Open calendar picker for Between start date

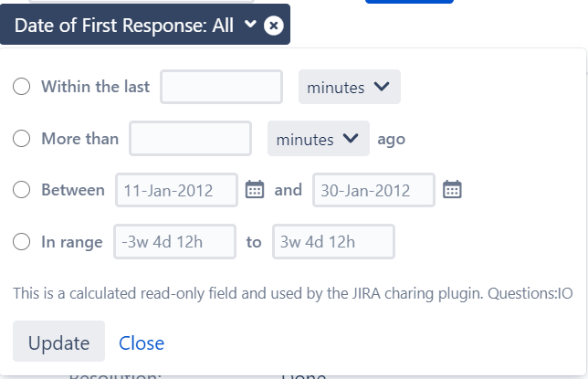click(x=255, y=189)
